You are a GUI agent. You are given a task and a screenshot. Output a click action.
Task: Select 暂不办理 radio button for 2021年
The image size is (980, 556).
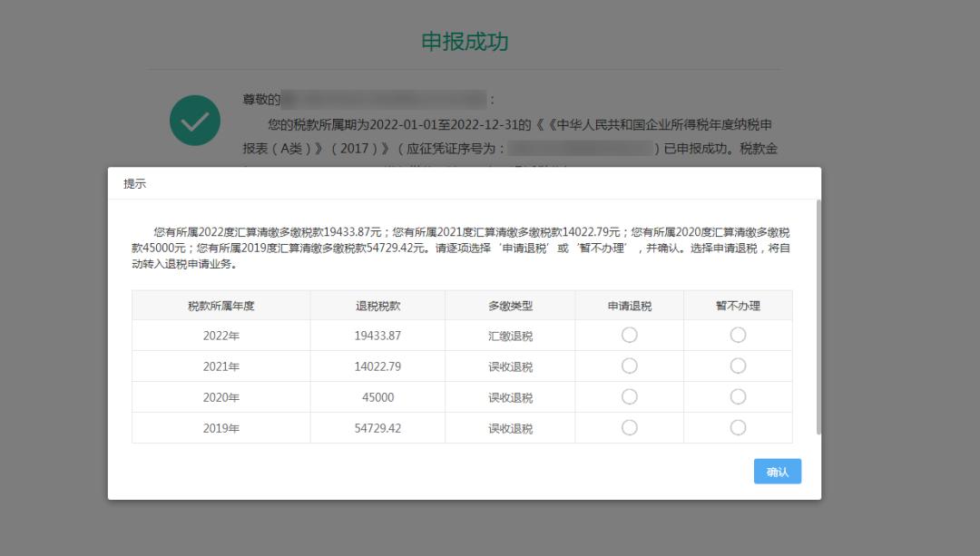pyautogui.click(x=738, y=366)
